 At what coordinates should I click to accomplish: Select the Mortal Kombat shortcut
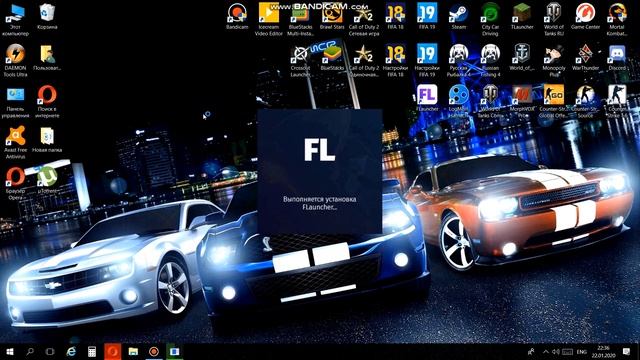click(x=617, y=19)
